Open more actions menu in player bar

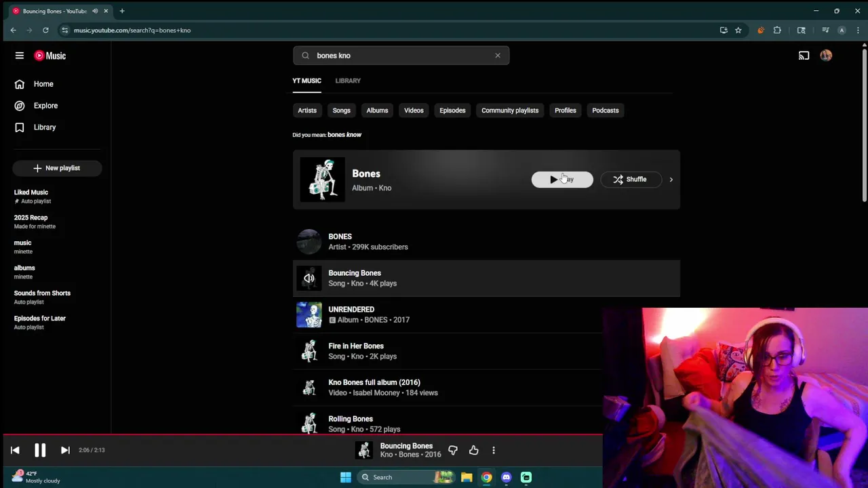pyautogui.click(x=494, y=450)
